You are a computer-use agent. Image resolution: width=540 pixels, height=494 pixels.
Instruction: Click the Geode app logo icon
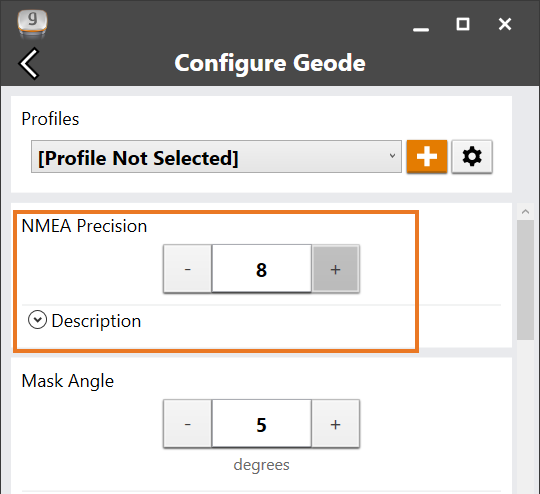point(32,24)
